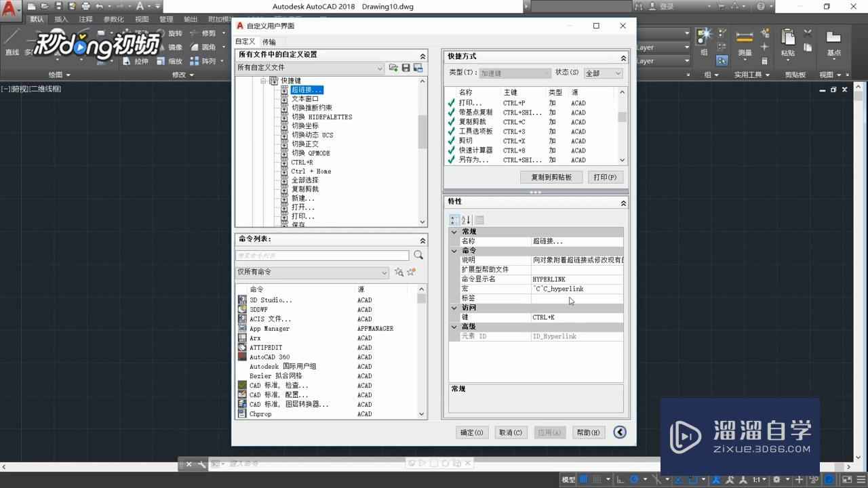Image resolution: width=868 pixels, height=488 pixels.
Task: Click the 测量 ruler icon in ribbon
Action: (x=745, y=37)
